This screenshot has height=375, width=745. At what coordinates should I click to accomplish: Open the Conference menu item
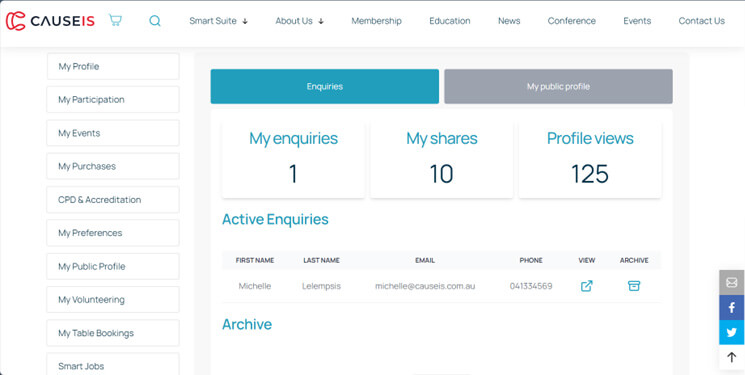(x=572, y=21)
